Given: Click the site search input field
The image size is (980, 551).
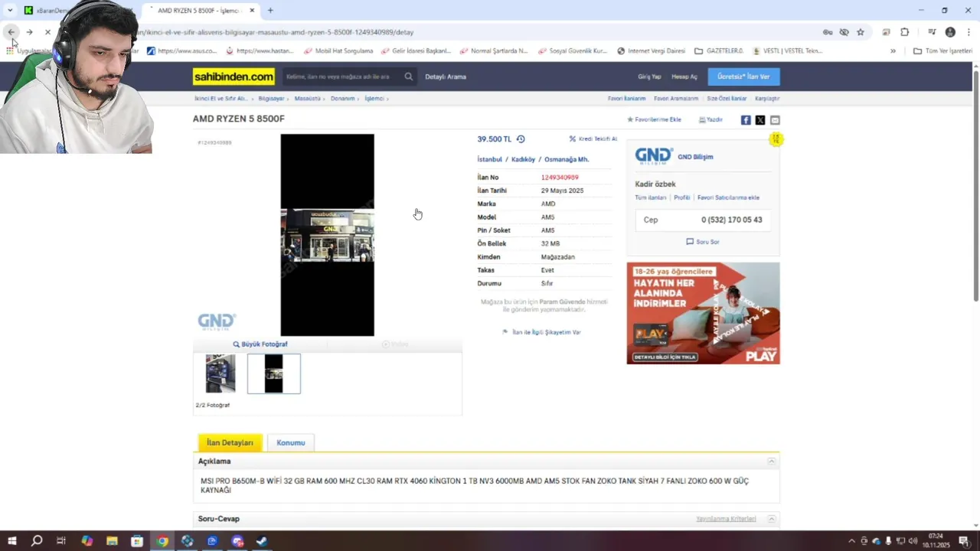Looking at the screenshot, I should click(341, 77).
